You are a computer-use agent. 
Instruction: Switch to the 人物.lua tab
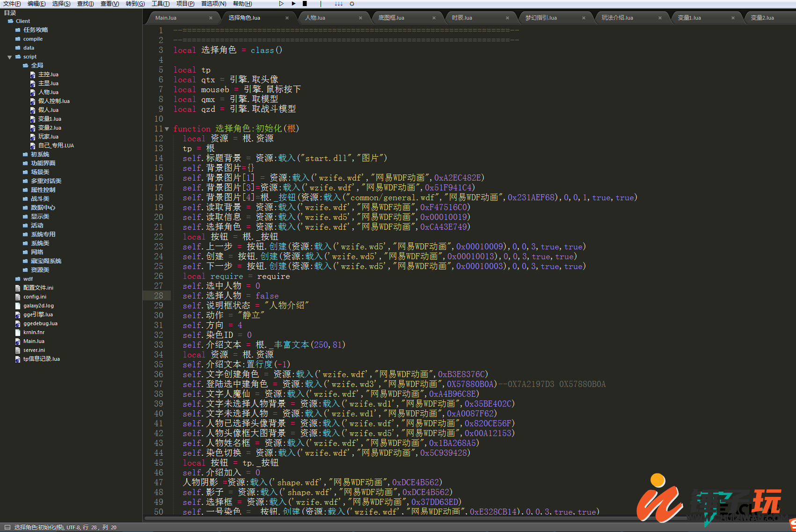(x=315, y=18)
